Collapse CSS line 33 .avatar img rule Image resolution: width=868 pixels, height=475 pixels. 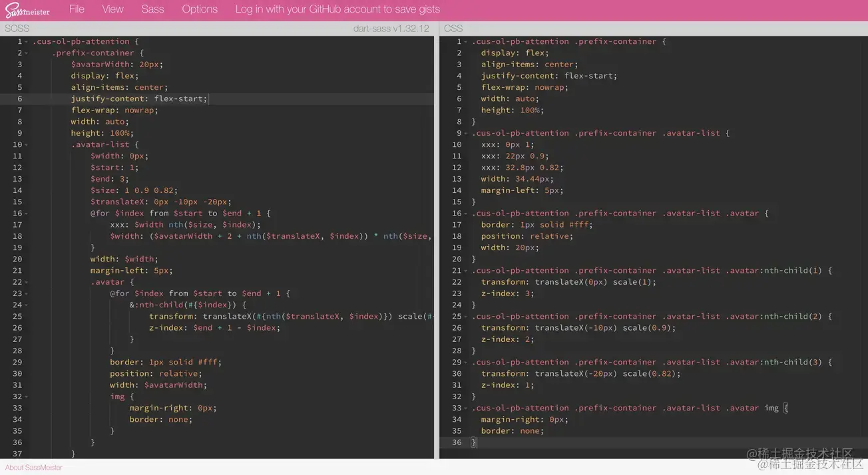[466, 408]
